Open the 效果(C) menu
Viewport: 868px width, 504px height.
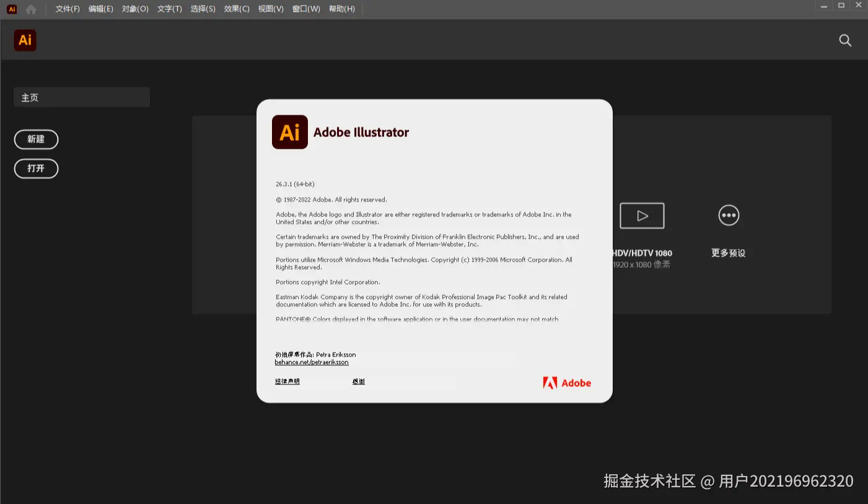237,9
